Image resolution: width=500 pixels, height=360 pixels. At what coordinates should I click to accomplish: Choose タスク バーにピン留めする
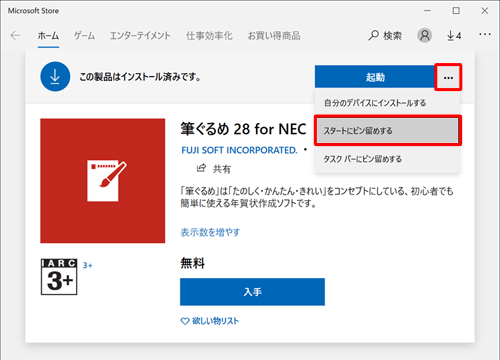pos(387,159)
